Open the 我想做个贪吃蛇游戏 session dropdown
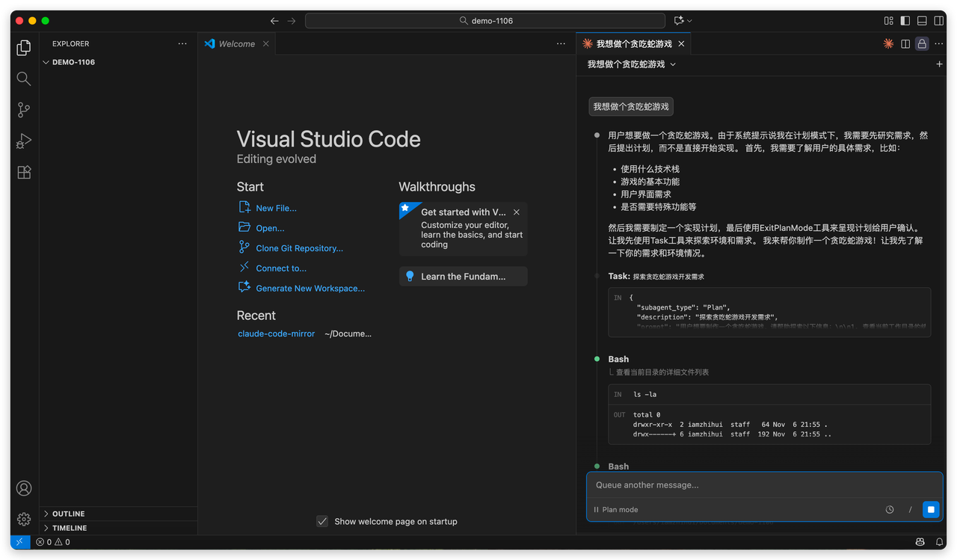 pos(632,64)
